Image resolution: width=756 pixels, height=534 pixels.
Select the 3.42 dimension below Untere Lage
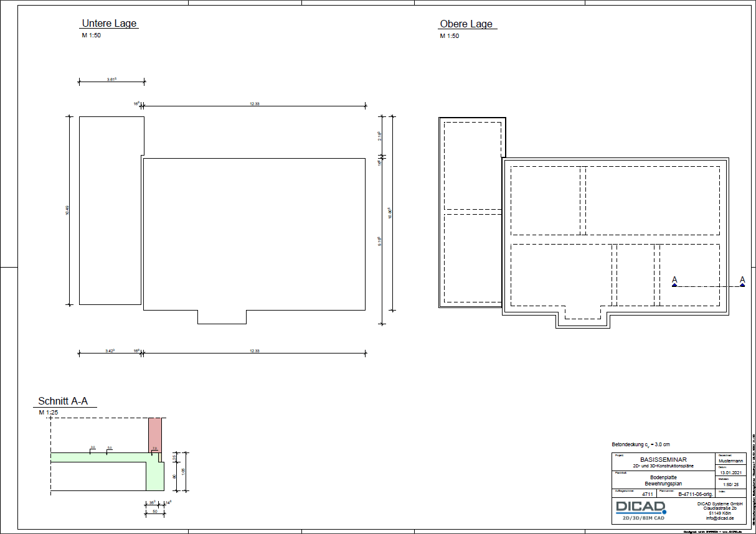[x=110, y=351]
